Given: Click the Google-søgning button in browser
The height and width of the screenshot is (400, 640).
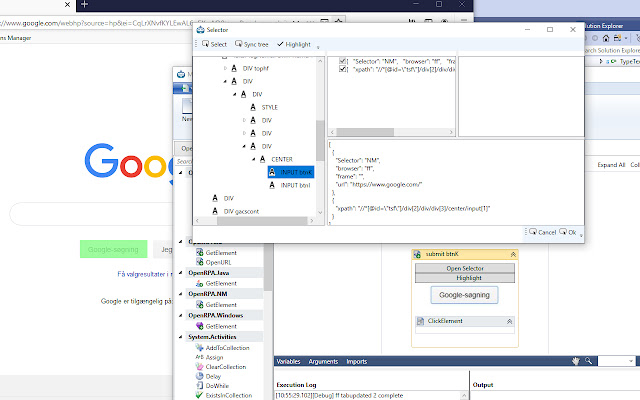Looking at the screenshot, I should (113, 249).
